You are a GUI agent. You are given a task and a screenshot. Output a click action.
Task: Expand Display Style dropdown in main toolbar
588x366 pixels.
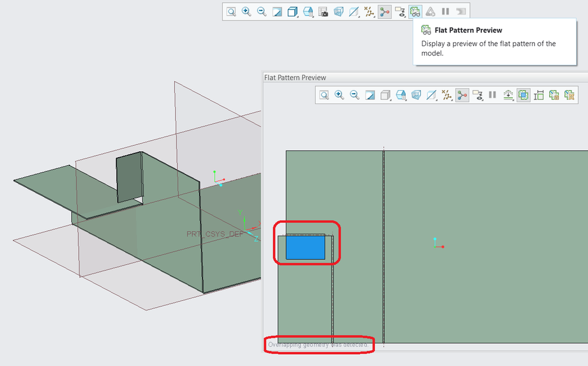(x=293, y=12)
